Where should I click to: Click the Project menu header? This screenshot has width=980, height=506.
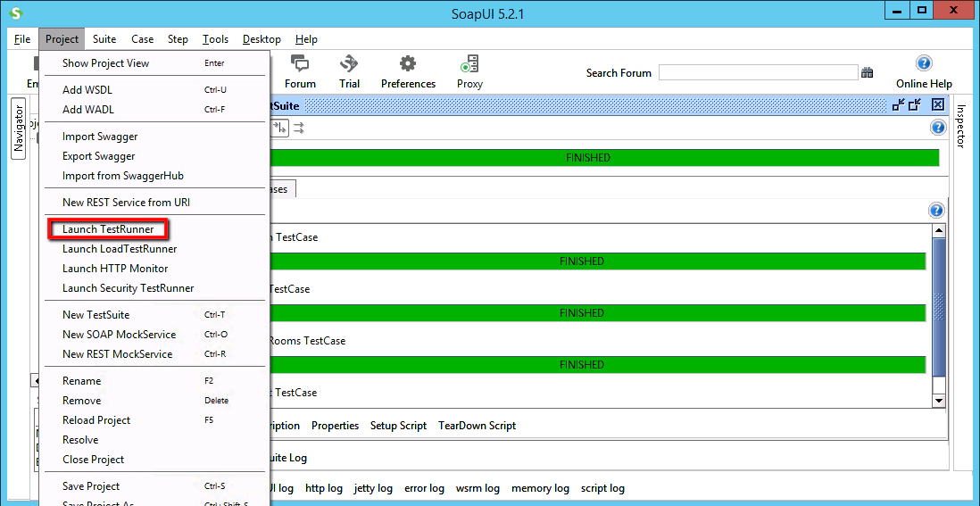(x=62, y=39)
